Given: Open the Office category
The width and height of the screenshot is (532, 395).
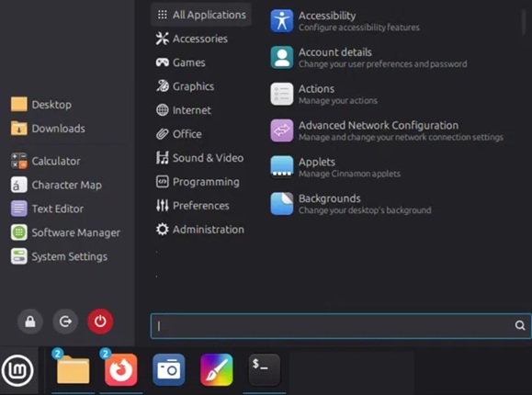Looking at the screenshot, I should (179, 134).
